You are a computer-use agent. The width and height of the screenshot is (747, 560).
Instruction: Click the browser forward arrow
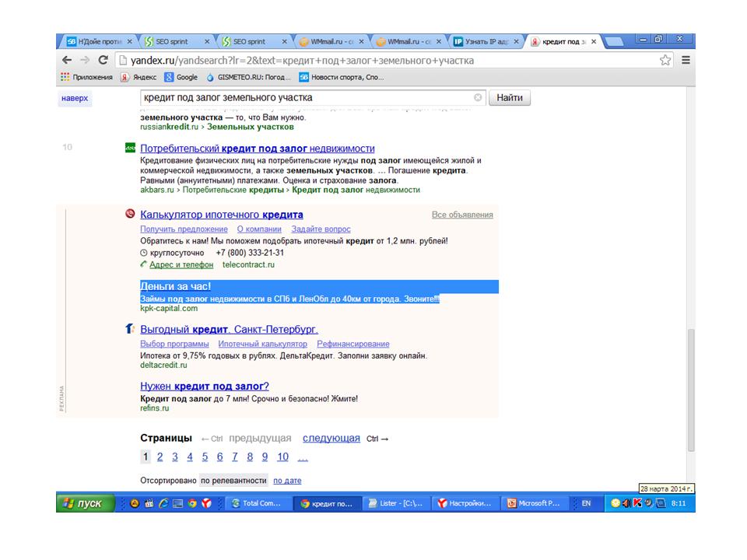click(x=85, y=60)
